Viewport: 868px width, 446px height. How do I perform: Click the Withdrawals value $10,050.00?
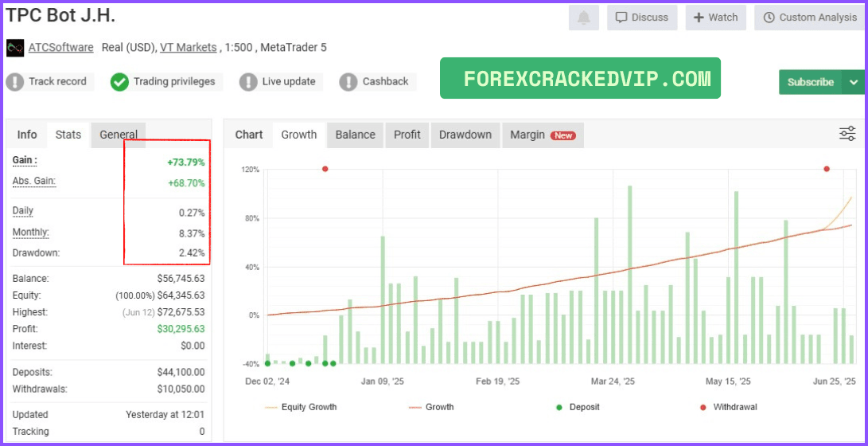(181, 389)
